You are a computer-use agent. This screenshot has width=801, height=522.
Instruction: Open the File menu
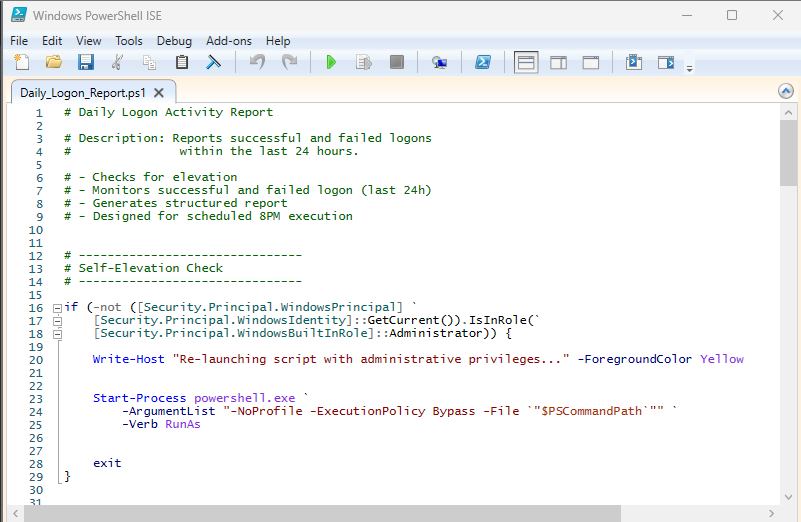(x=19, y=41)
